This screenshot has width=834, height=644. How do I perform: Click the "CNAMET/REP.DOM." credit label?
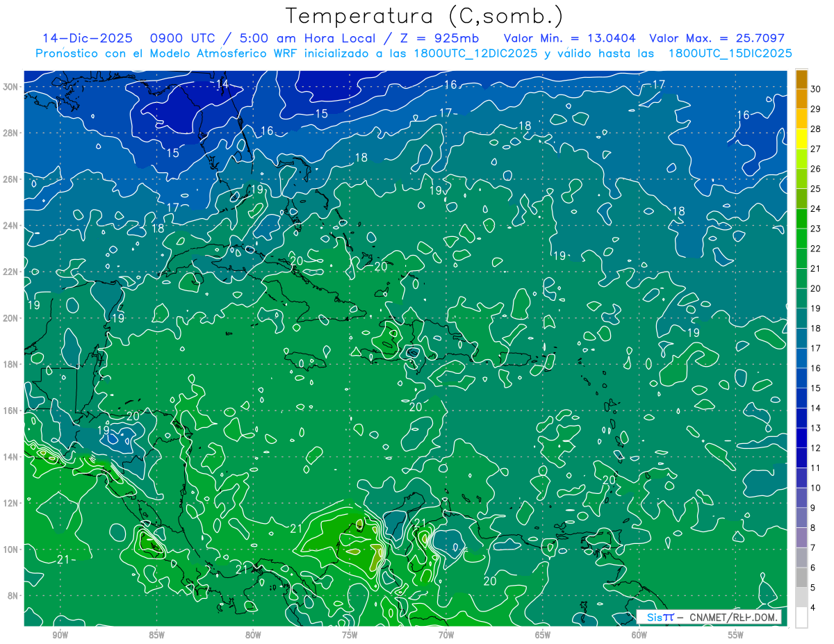point(733,617)
